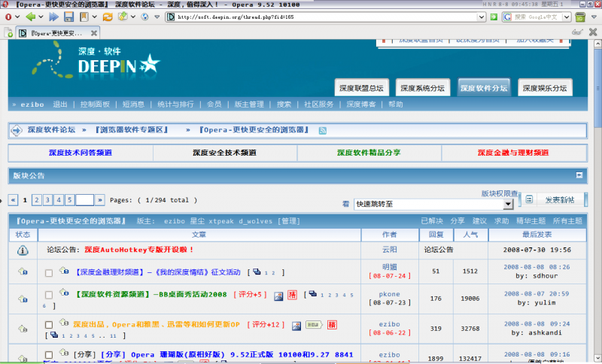Screen dimensions: 602x364
Task: Open dropdown arrow beside trash icon
Action: click(x=594, y=17)
